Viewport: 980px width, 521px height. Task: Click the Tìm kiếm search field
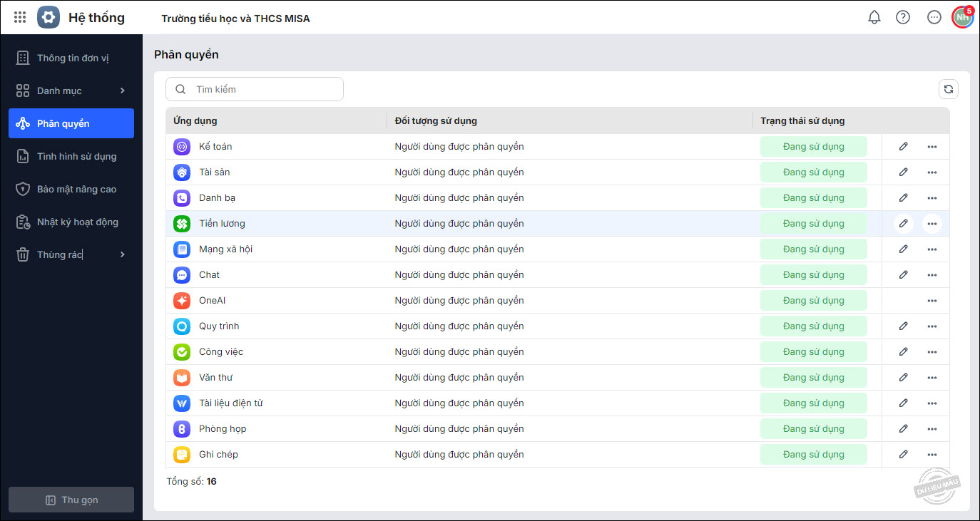click(x=264, y=89)
